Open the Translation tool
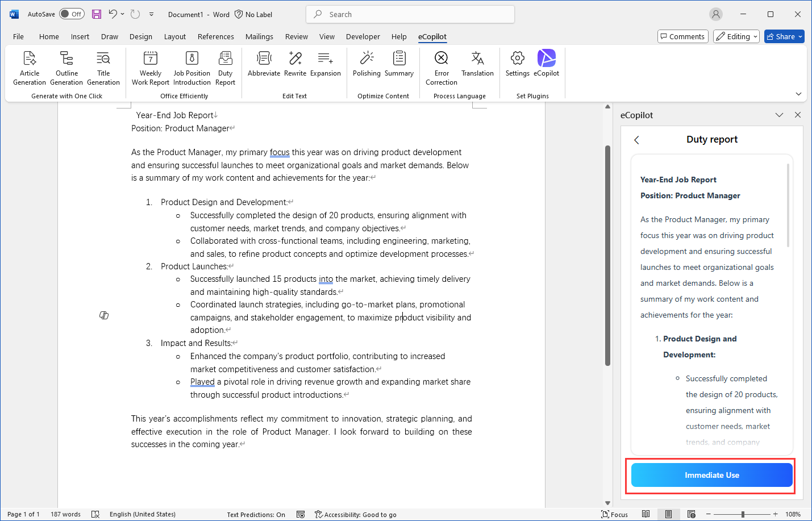Screen dimensions: 812x521 (477, 64)
